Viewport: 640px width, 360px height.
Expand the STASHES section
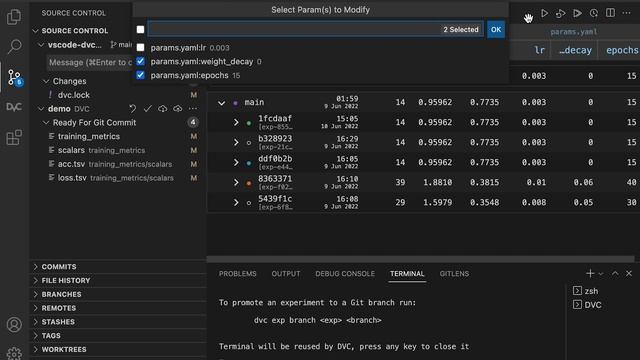(118, 322)
